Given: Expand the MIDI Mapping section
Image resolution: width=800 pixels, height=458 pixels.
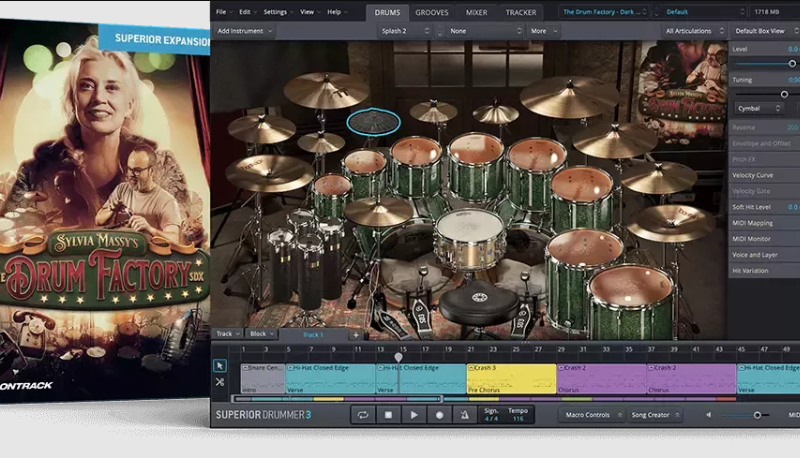Looking at the screenshot, I should click(764, 223).
